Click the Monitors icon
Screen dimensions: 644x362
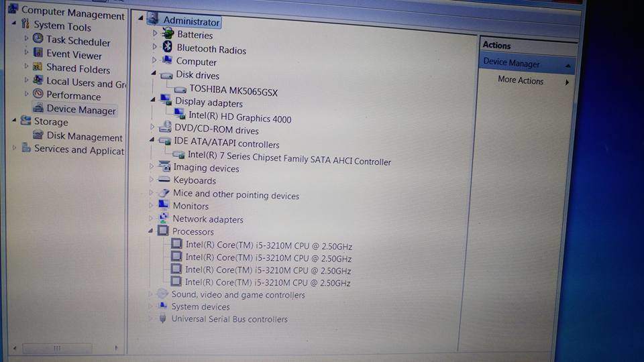[164, 204]
